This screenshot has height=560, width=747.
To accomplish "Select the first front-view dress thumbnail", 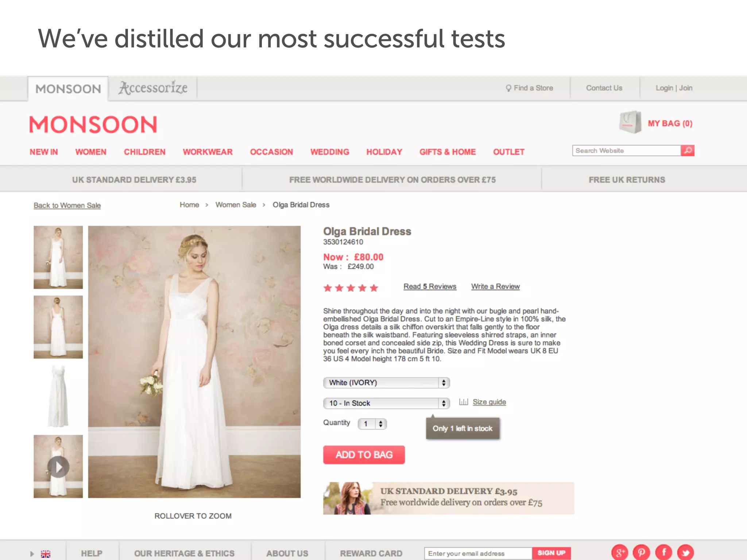I will [x=58, y=257].
